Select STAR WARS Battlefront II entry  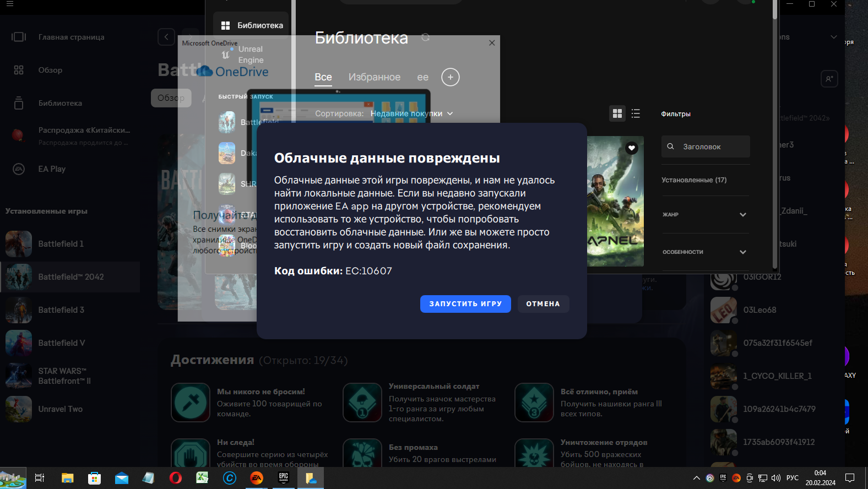click(x=70, y=376)
